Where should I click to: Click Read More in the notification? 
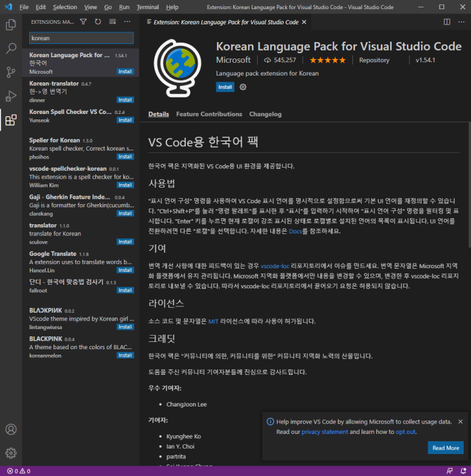pyautogui.click(x=445, y=448)
